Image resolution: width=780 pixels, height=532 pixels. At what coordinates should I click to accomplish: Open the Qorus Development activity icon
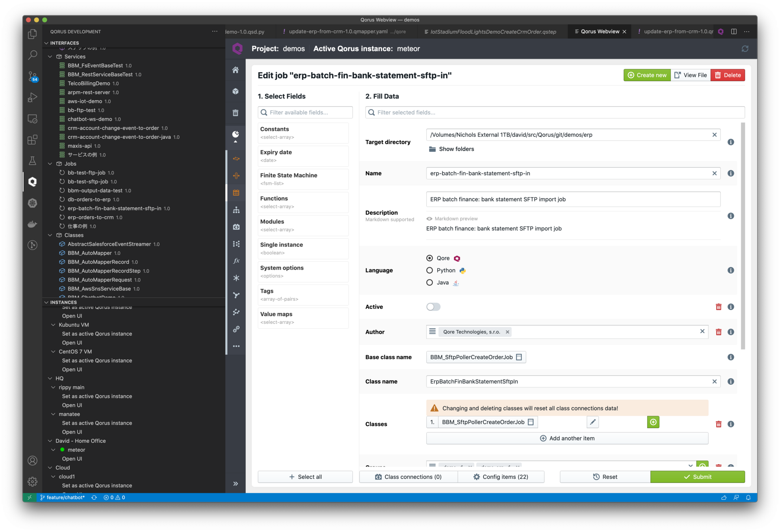pos(32,181)
